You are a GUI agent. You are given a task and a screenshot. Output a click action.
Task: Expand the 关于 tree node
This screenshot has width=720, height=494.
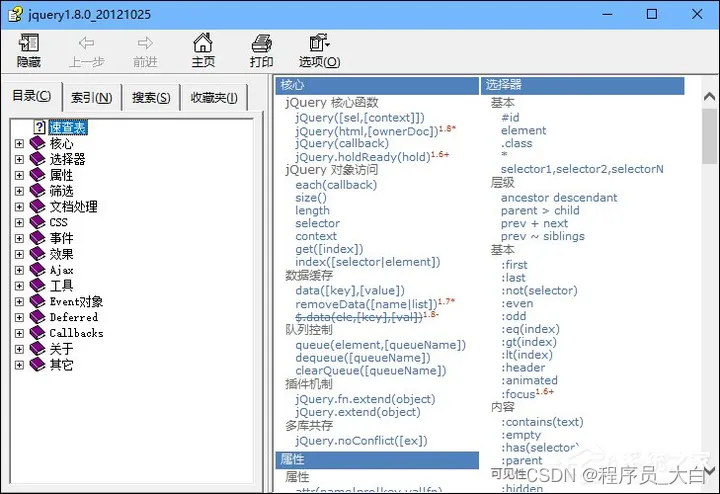[x=19, y=349]
